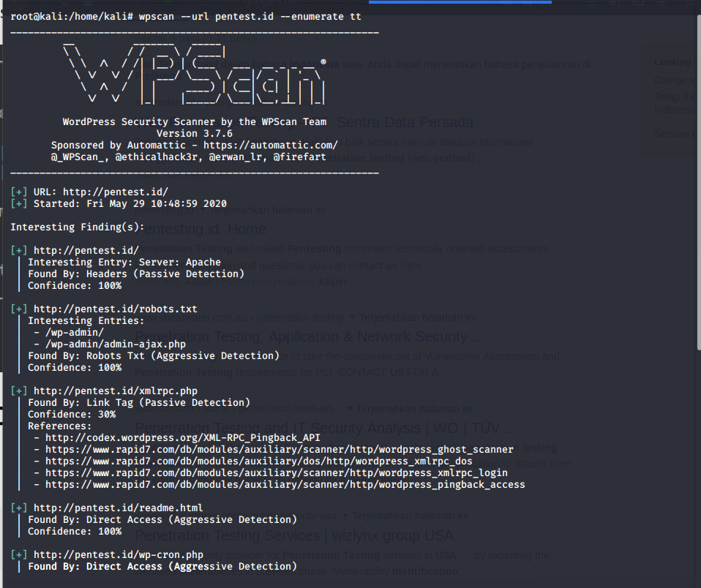701x588 pixels.
Task: Click the contact us here link
Action: click(400, 265)
